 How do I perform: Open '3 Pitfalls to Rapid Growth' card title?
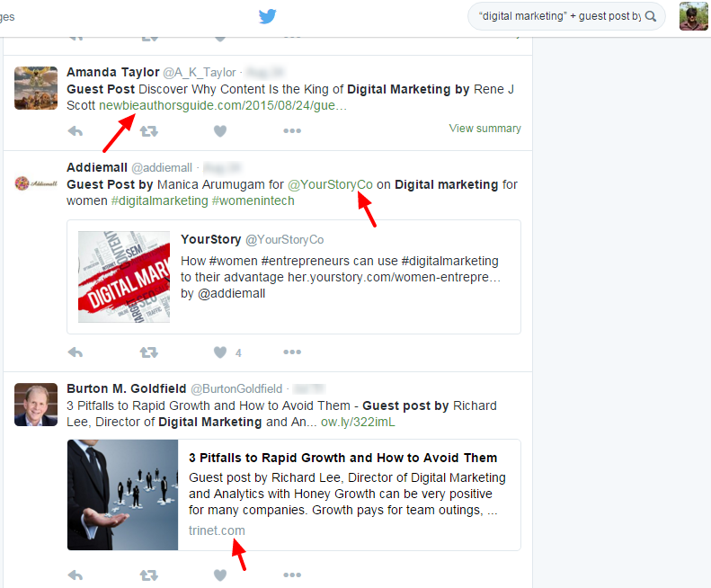(x=342, y=458)
